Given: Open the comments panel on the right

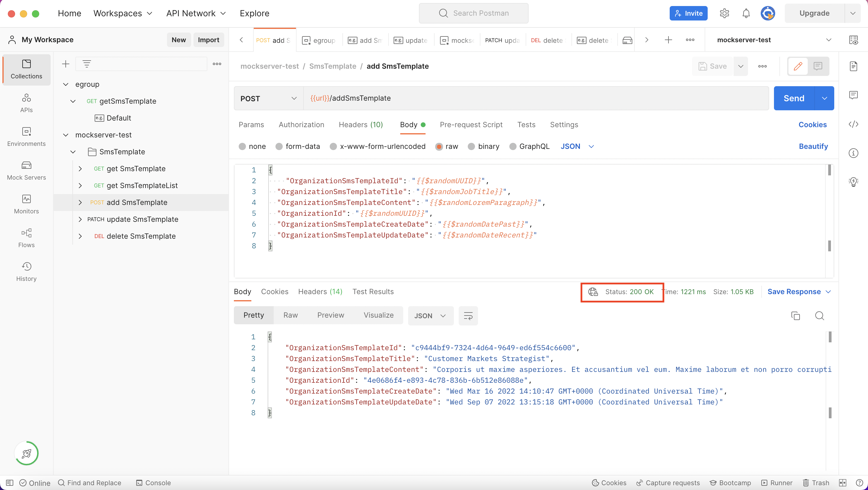Looking at the screenshot, I should tap(854, 95).
